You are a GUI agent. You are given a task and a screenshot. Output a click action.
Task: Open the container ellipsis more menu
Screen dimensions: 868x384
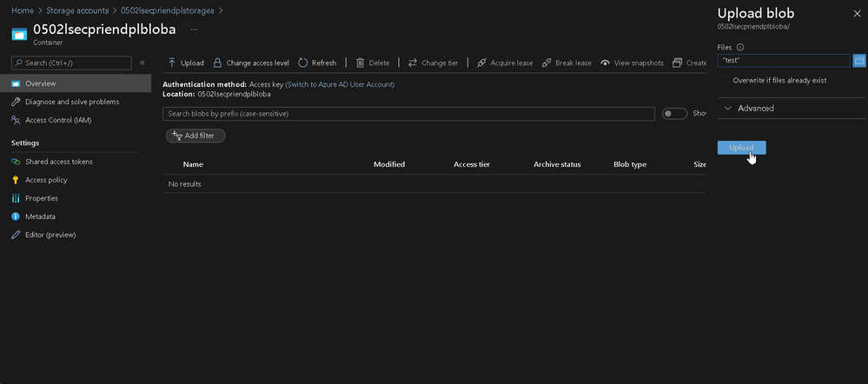[194, 30]
